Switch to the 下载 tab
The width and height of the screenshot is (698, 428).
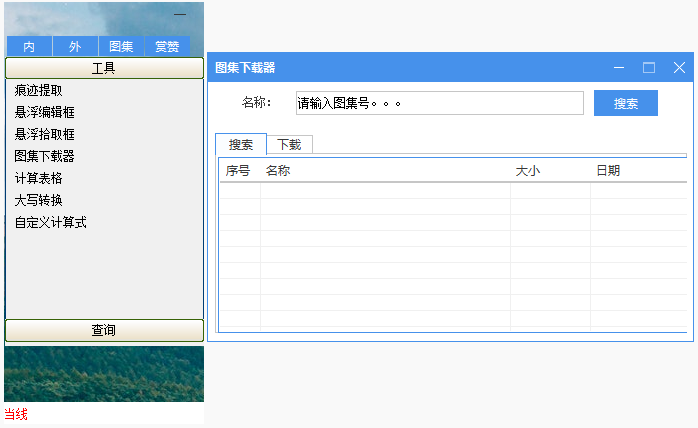point(289,144)
